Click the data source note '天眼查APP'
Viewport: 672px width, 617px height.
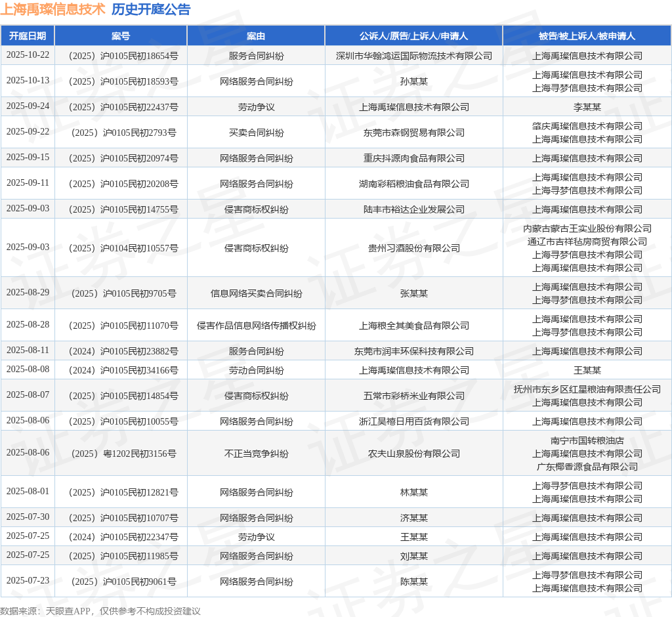tap(68, 611)
